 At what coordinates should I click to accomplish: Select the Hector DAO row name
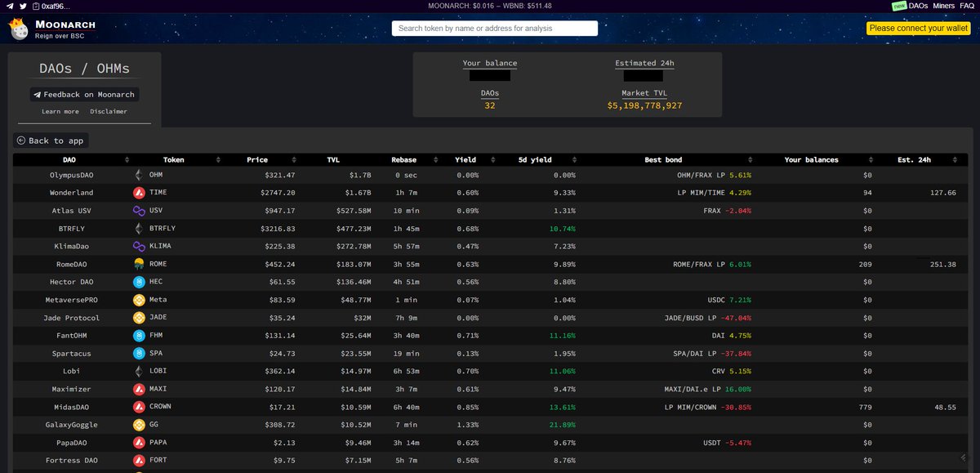(x=72, y=282)
